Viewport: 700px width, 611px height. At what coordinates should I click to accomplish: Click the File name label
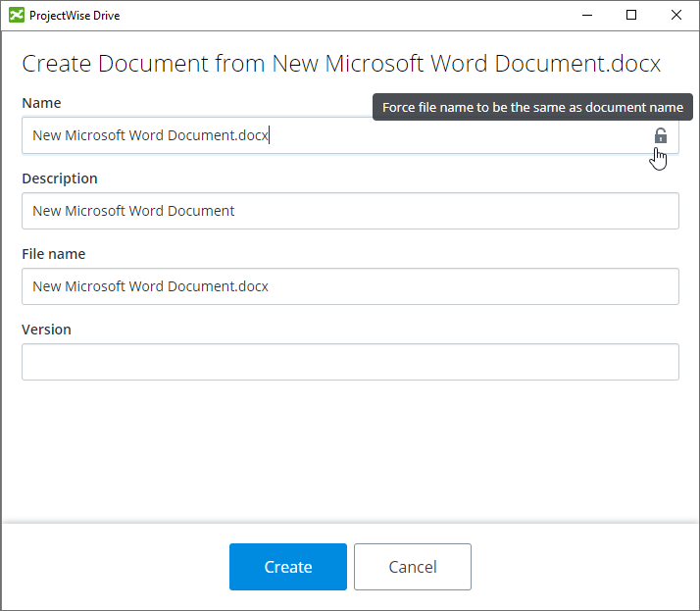pos(54,254)
